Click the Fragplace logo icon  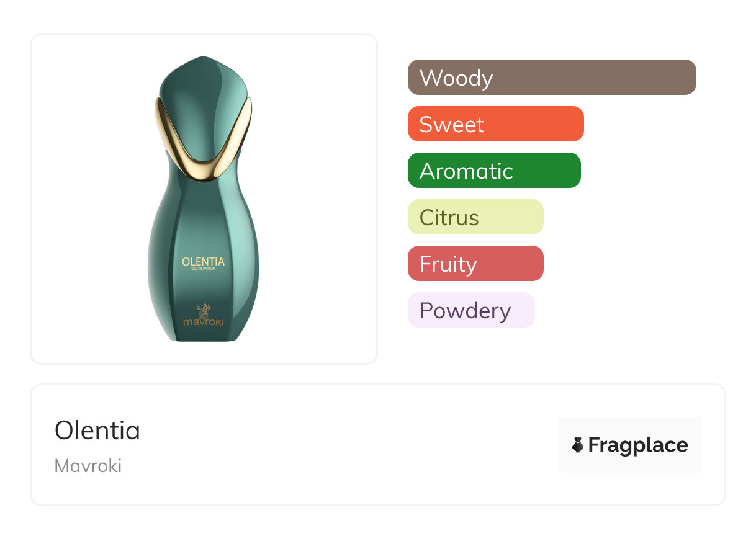pos(578,445)
